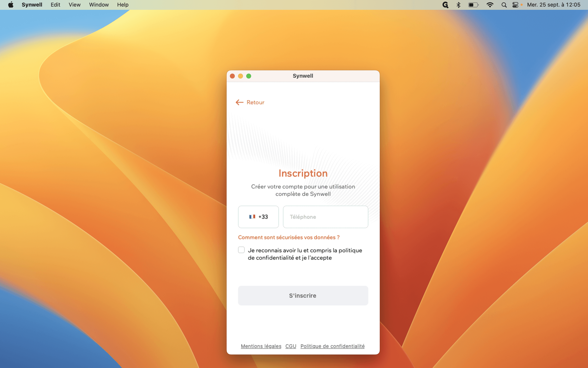Click the date and time display
The width and height of the screenshot is (588, 368).
coord(553,5)
